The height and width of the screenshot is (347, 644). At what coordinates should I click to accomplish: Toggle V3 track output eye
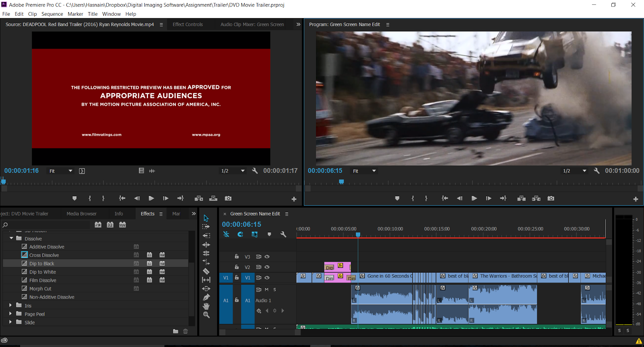tap(267, 257)
